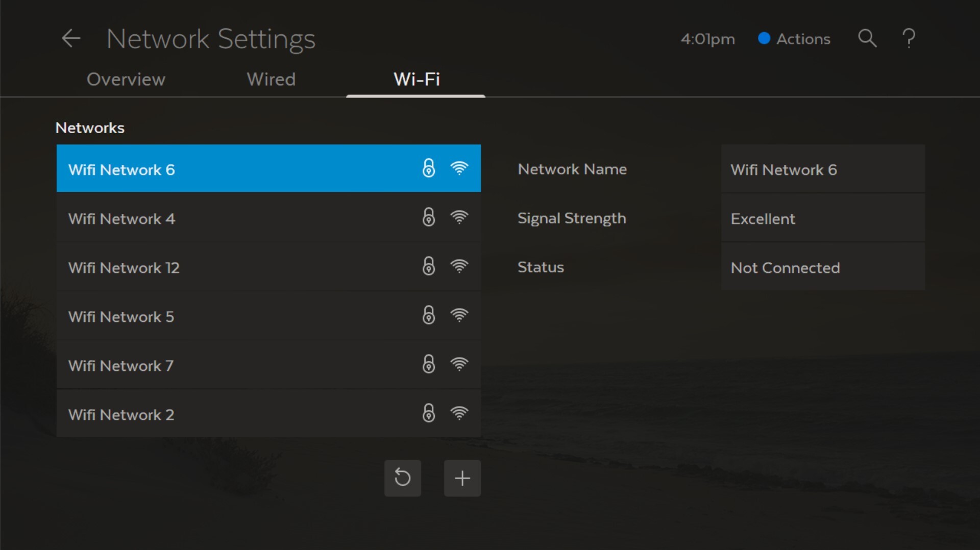This screenshot has height=550, width=980.
Task: Click the Wifi Network 7 entry
Action: [204, 365]
